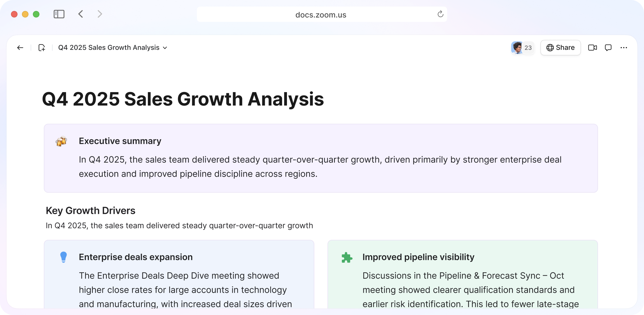
Task: Toggle the browser sidebar icon
Action: (59, 14)
